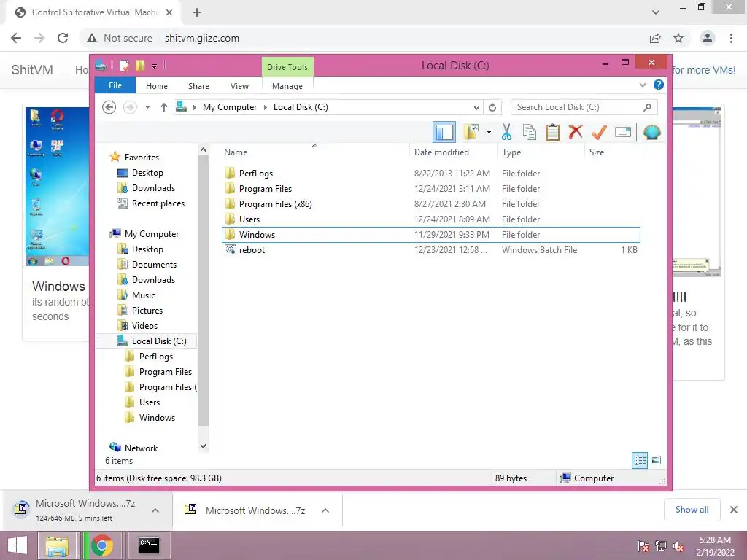The image size is (747, 560).
Task: Open Videos in navigation pane
Action: pos(144,326)
